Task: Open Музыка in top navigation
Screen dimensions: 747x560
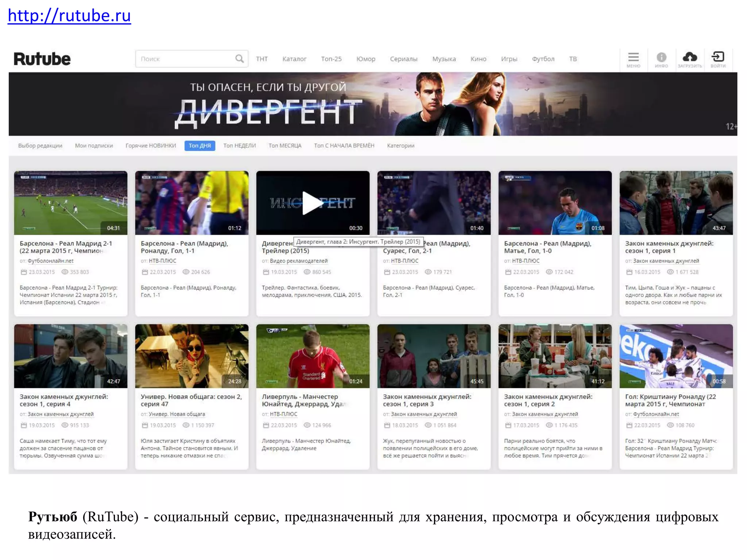Action: click(x=444, y=59)
